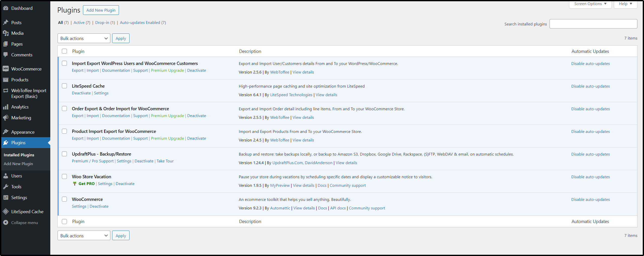This screenshot has width=644, height=256.
Task: Click the palm tree icon beside Get PRO
Action: pyautogui.click(x=75, y=184)
